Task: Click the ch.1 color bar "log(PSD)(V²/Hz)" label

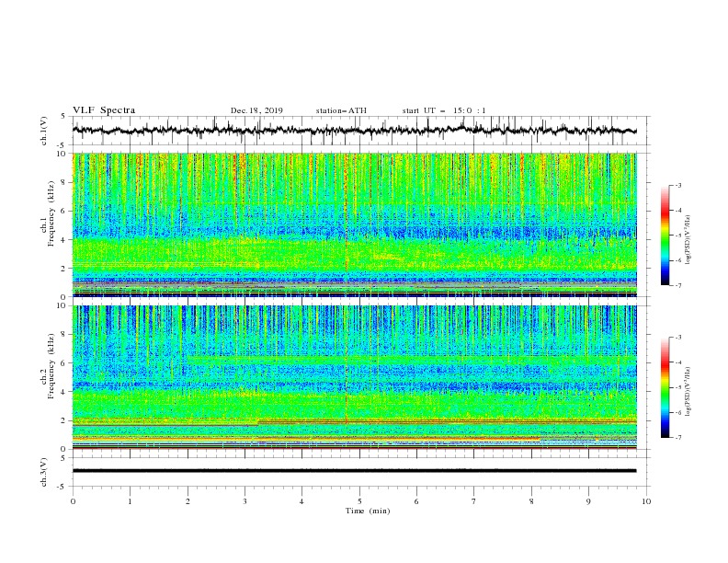Action: pos(688,240)
